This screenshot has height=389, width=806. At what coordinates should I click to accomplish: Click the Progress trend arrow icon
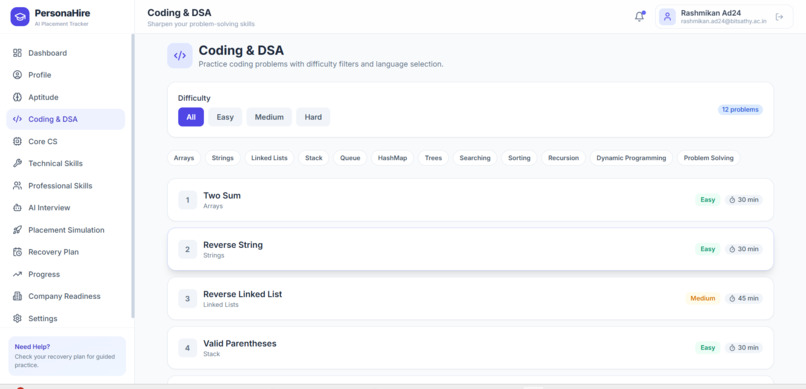(17, 274)
